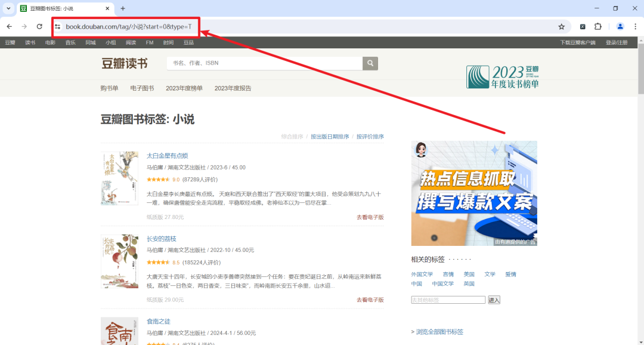Open a new tab with plus button
The width and height of the screenshot is (644, 345).
pyautogui.click(x=123, y=8)
